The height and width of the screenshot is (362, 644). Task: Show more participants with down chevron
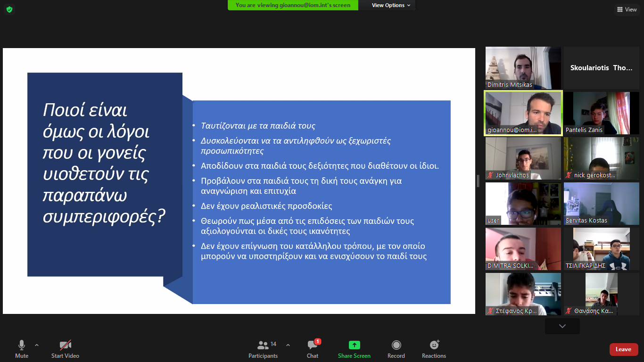coord(562,326)
